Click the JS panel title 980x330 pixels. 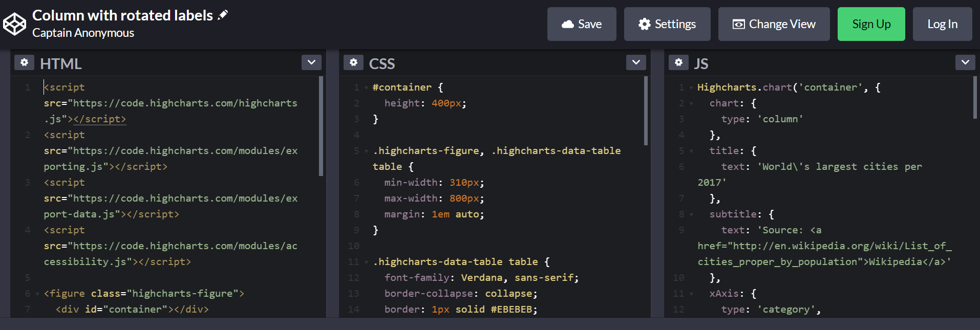coord(701,63)
